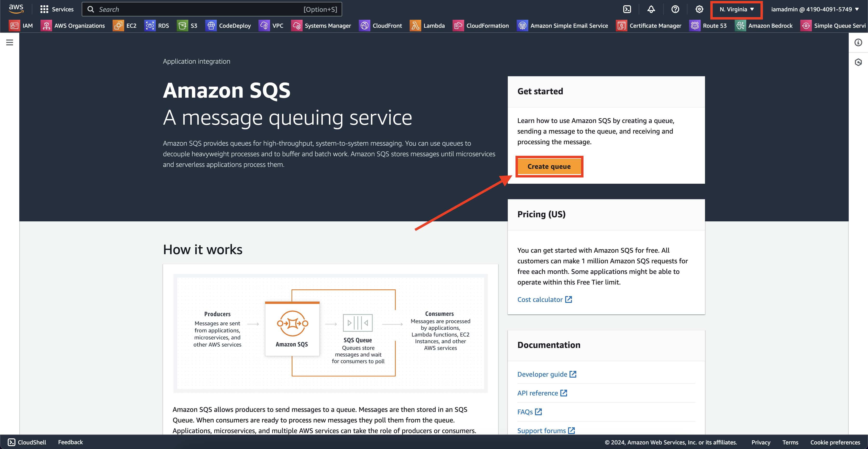This screenshot has height=449, width=868.
Task: Click the AWS logo home icon
Action: (16, 9)
